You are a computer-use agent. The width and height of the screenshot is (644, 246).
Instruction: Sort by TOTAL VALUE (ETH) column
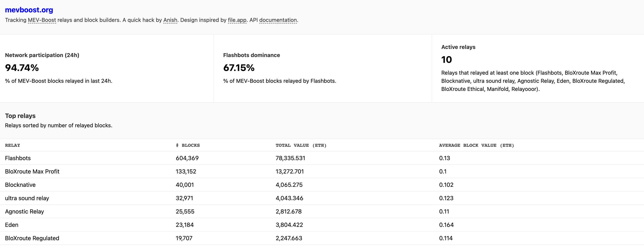301,145
